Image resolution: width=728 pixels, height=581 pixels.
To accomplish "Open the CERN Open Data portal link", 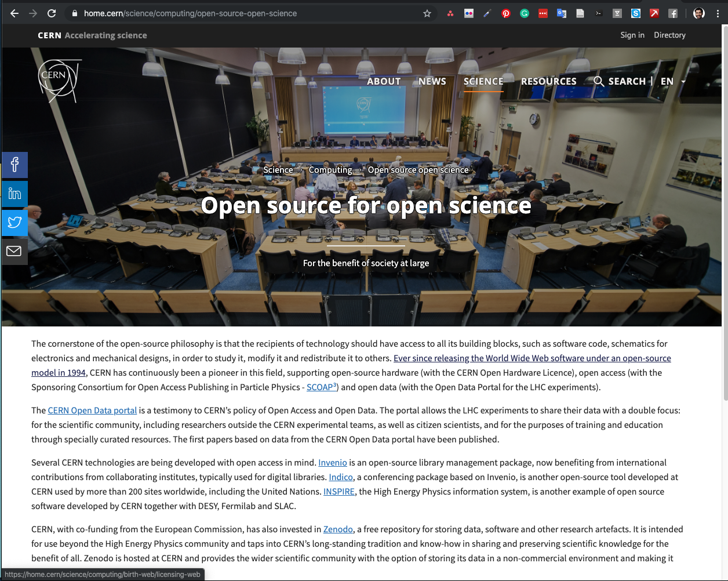I will point(92,411).
